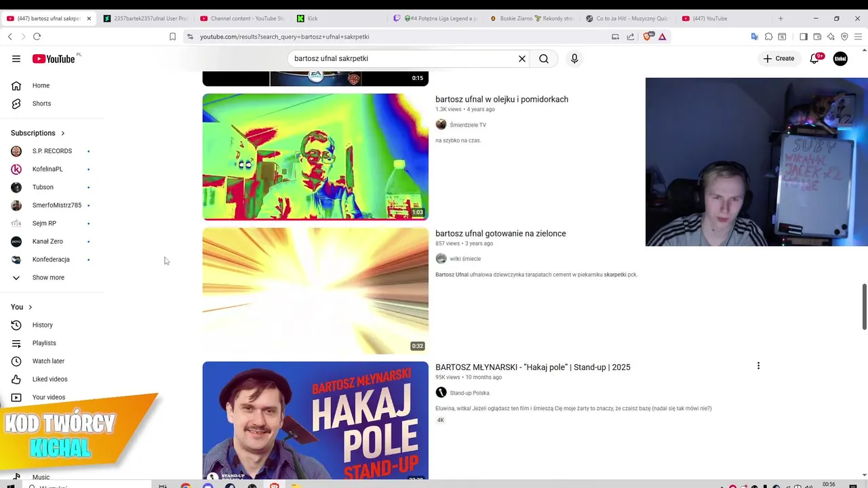Open a new browser tab
Image resolution: width=868 pixels, height=488 pixels.
point(781,18)
